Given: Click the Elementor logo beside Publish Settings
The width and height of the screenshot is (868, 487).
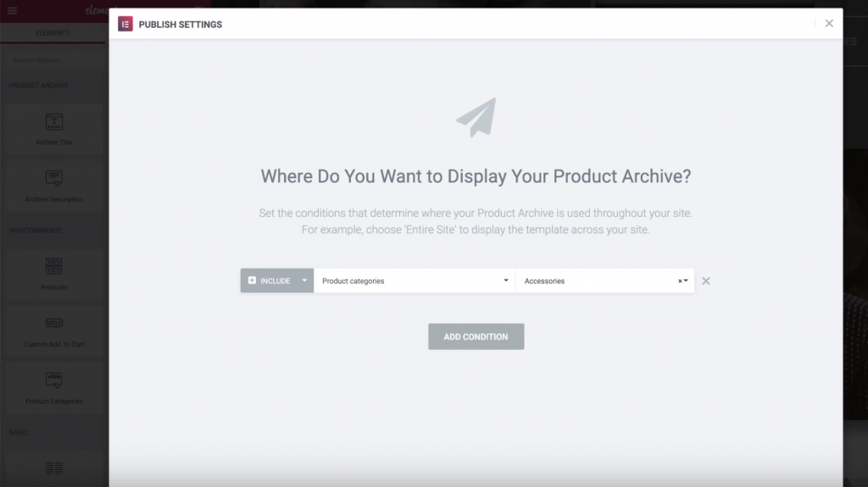Looking at the screenshot, I should click(125, 24).
